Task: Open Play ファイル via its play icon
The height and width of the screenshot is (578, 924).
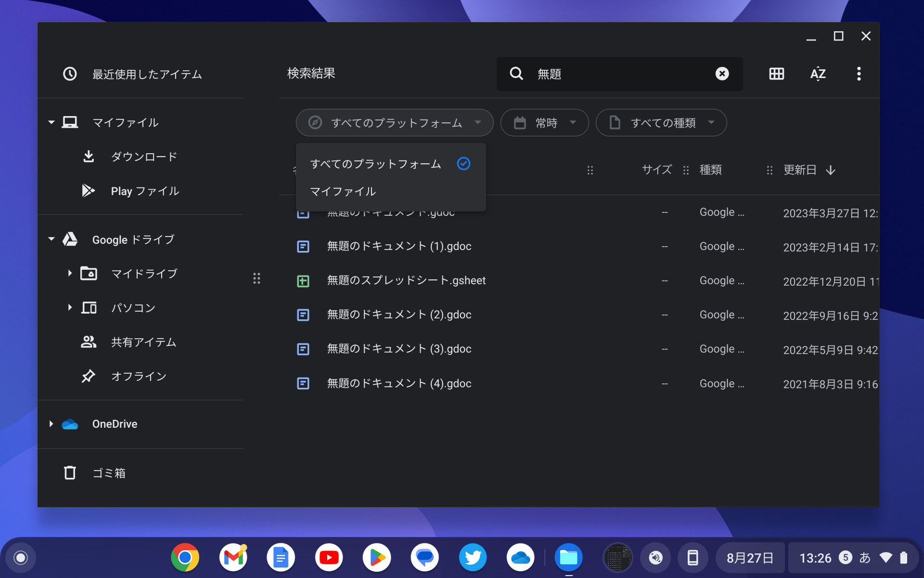Action: point(89,191)
